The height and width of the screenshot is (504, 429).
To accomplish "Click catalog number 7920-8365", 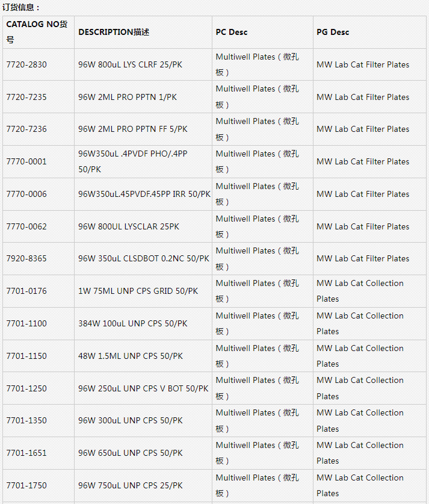I will click(x=26, y=258).
